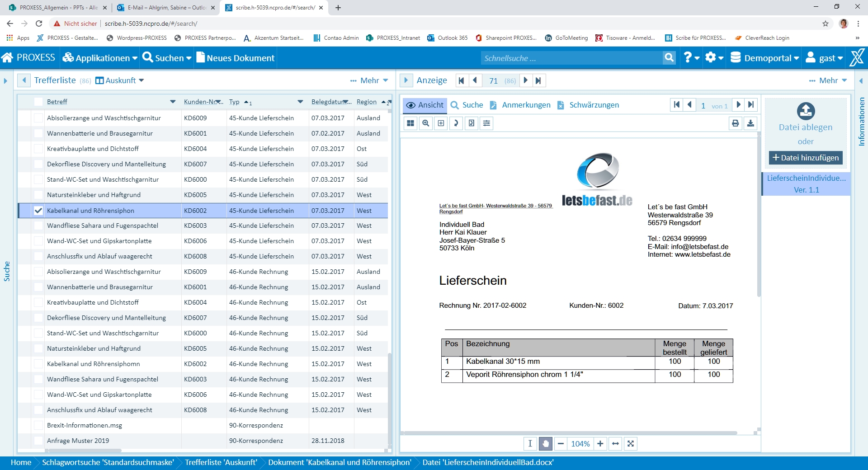Select the hand pan tool

546,444
